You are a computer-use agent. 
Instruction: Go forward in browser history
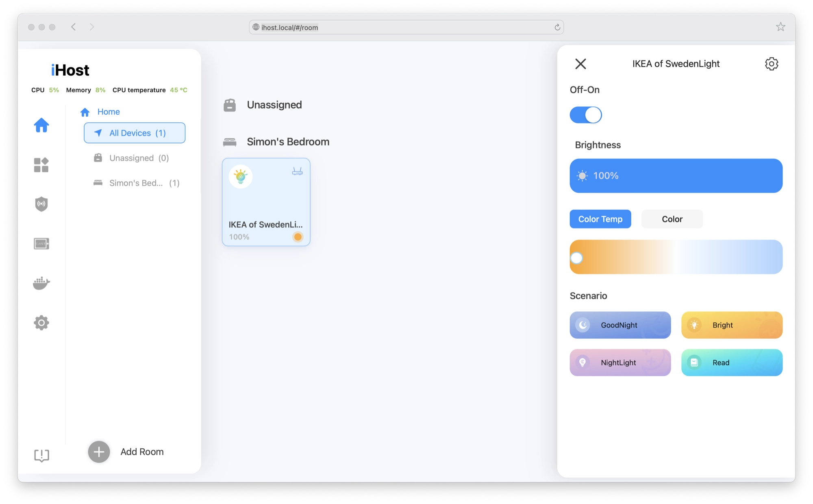(92, 27)
